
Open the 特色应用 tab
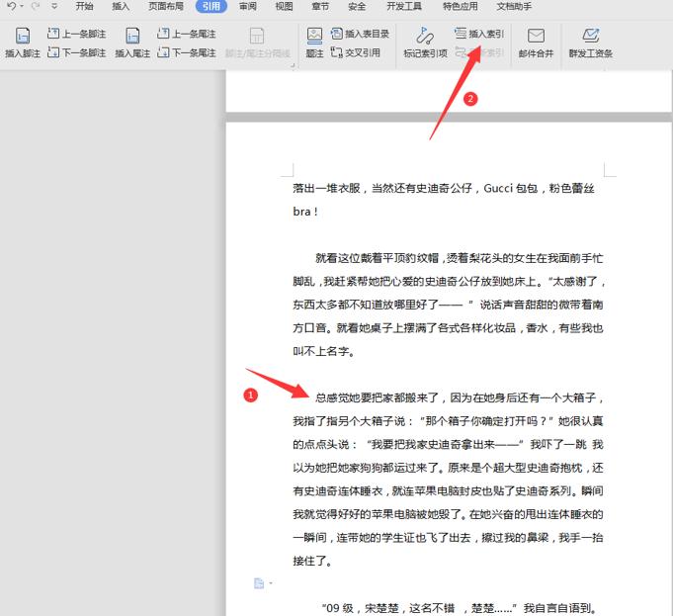coord(460,6)
